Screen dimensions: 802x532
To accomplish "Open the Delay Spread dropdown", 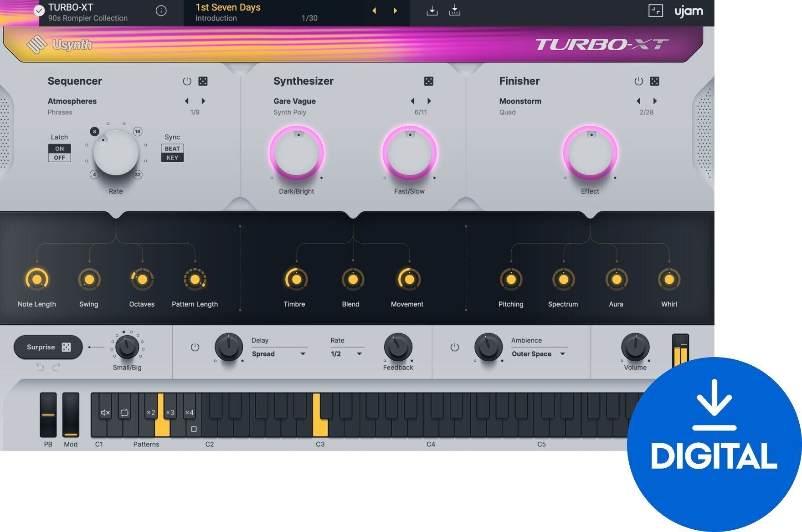I will [x=279, y=354].
